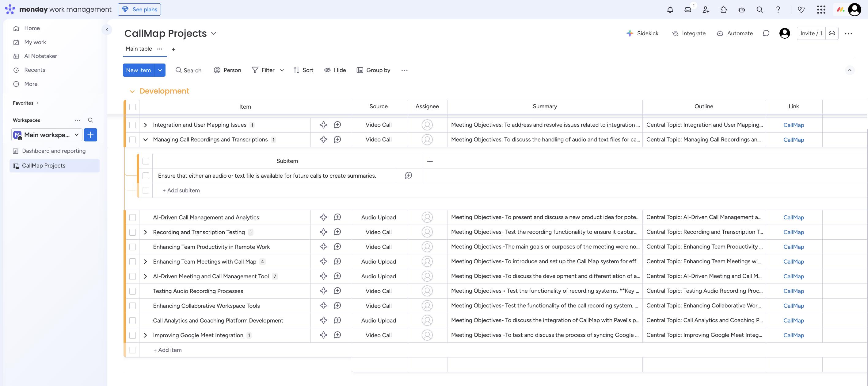The height and width of the screenshot is (386, 868).
Task: Open the inbox tray icon
Action: (x=688, y=10)
